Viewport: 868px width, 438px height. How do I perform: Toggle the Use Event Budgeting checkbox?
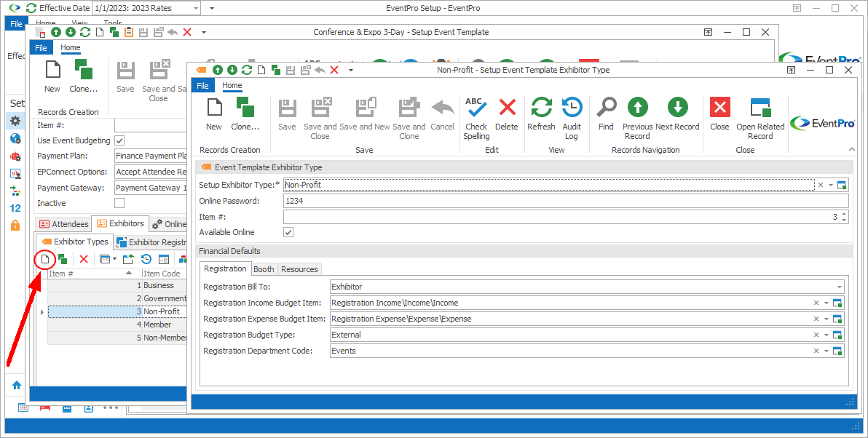point(119,140)
